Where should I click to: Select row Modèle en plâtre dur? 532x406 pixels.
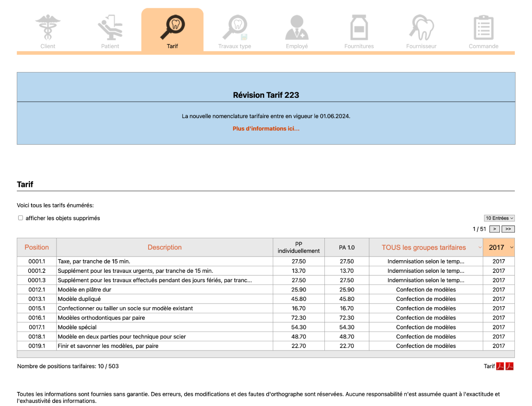[x=266, y=290]
